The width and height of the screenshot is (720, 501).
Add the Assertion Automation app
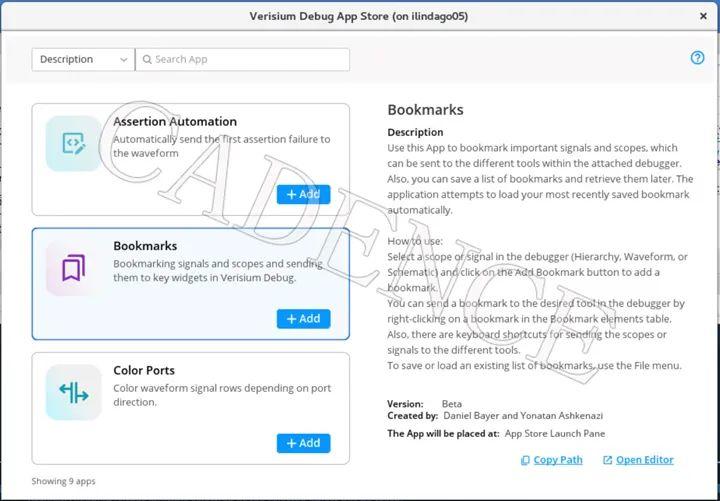tap(303, 194)
